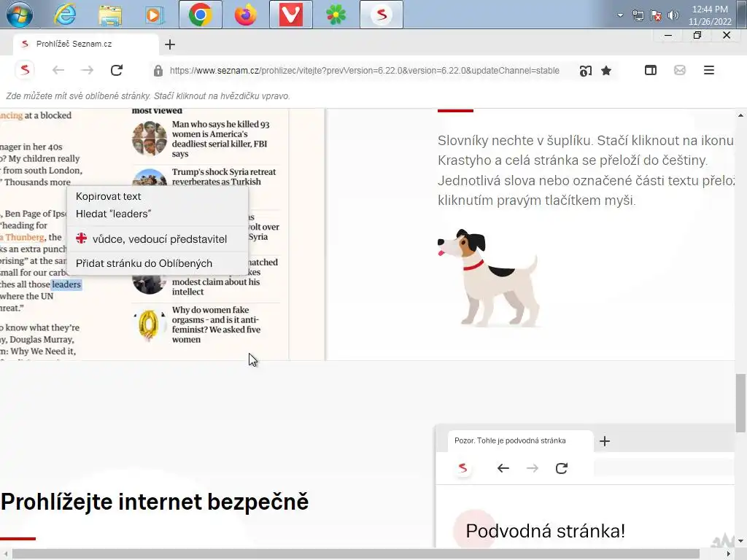Launch Internet Explorer from the taskbar
The height and width of the screenshot is (560, 747).
coord(65,15)
